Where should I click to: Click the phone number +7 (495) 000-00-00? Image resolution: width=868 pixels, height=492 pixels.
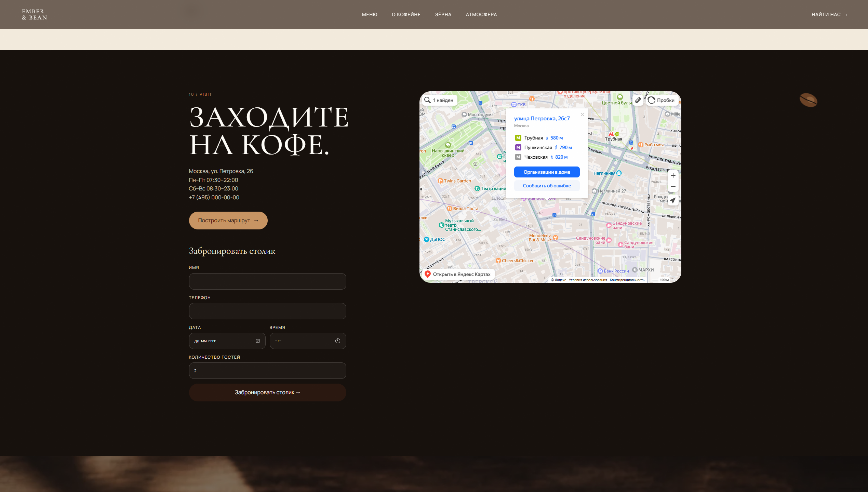click(214, 197)
